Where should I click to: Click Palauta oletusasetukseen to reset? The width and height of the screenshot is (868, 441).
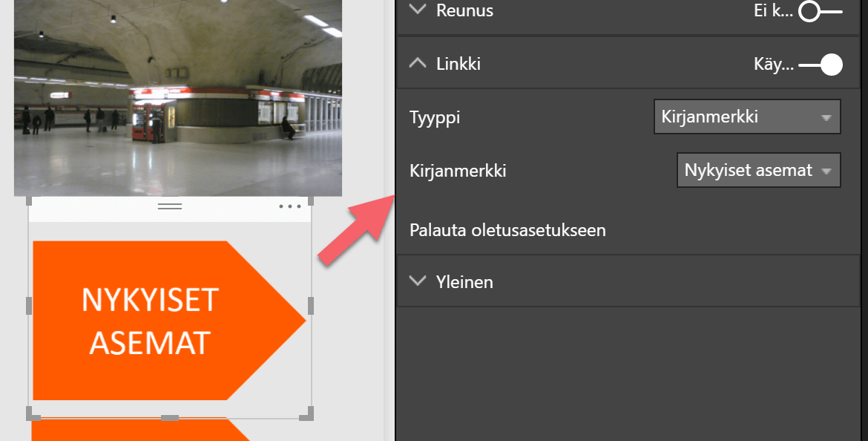507,230
